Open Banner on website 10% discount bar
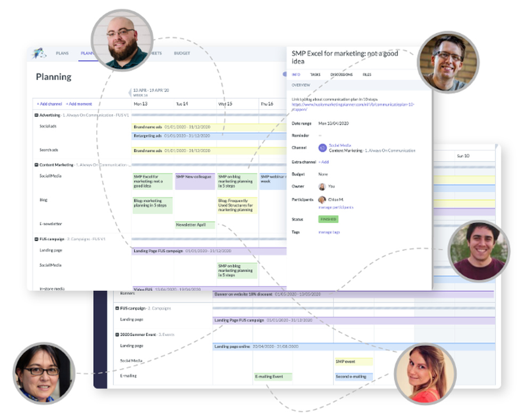532x418 pixels. [353, 295]
